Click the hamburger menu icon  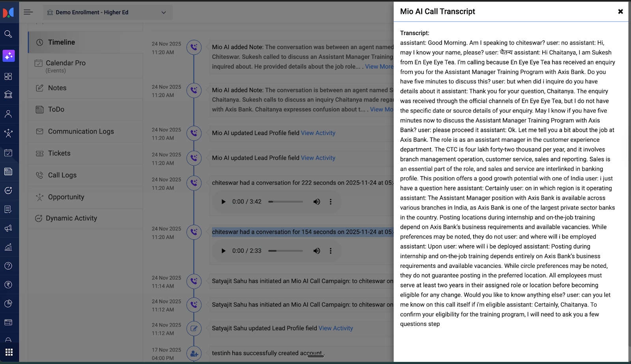point(28,12)
